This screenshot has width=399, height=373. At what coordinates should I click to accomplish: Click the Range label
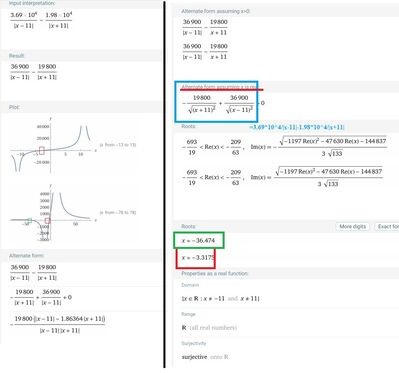[x=189, y=314]
